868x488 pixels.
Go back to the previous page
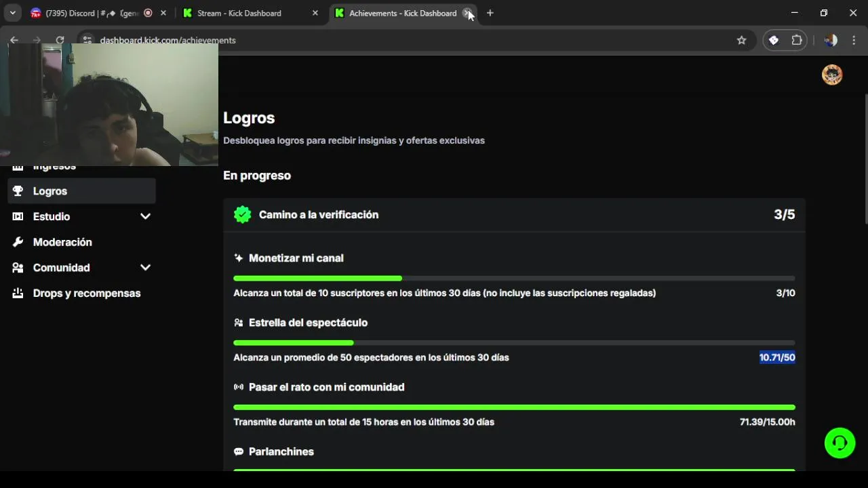click(14, 40)
